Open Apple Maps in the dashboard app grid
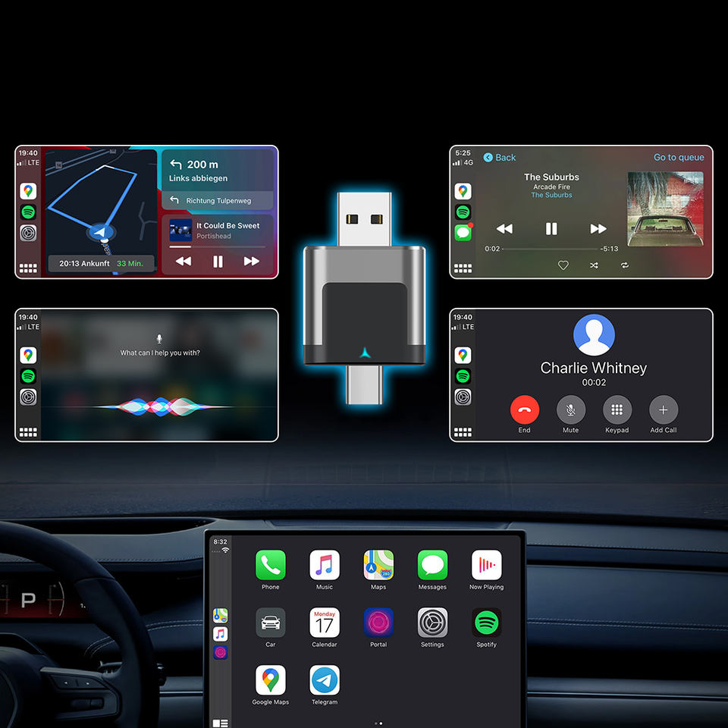Screen dimensions: 728x728 coord(378,564)
